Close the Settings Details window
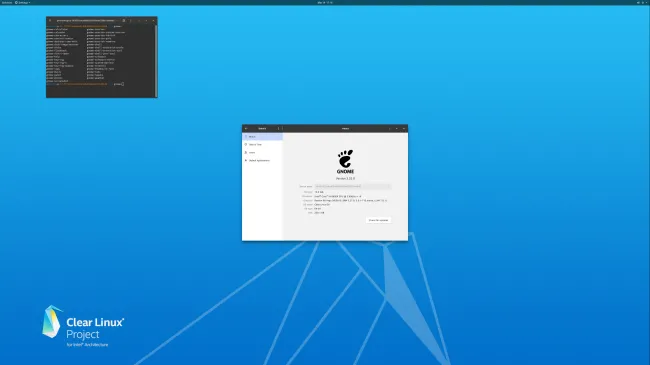This screenshot has height=365, width=650. (x=404, y=129)
